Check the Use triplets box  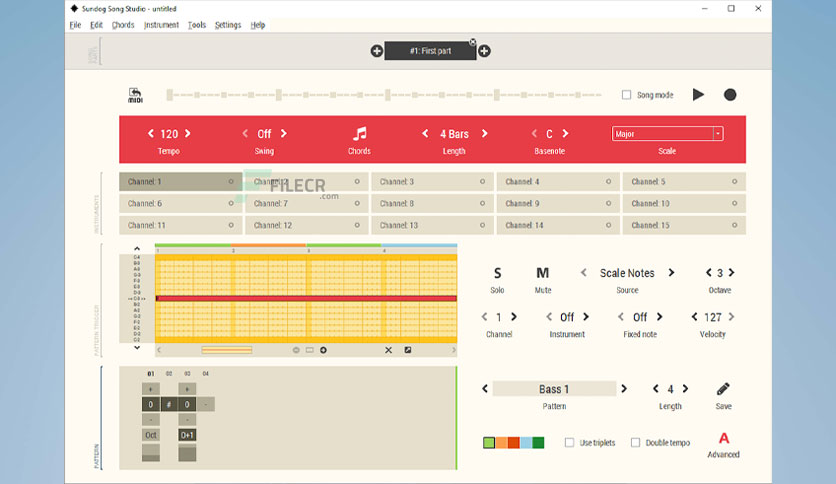pos(569,442)
